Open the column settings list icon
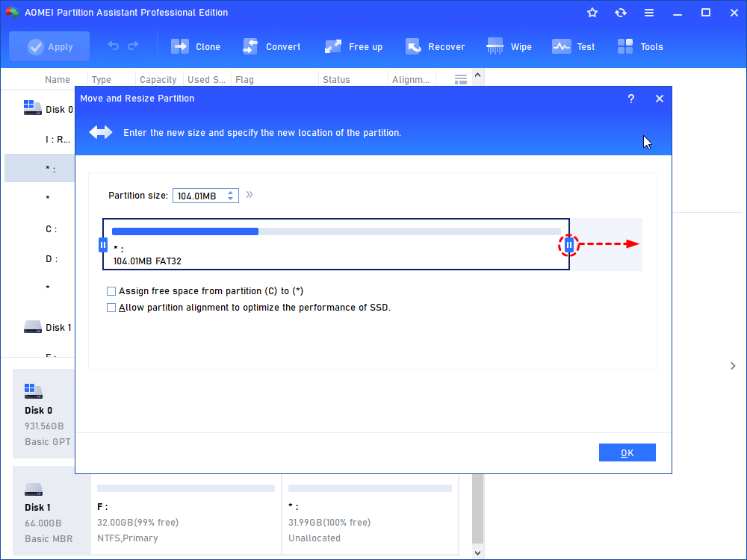The image size is (747, 560). click(461, 80)
